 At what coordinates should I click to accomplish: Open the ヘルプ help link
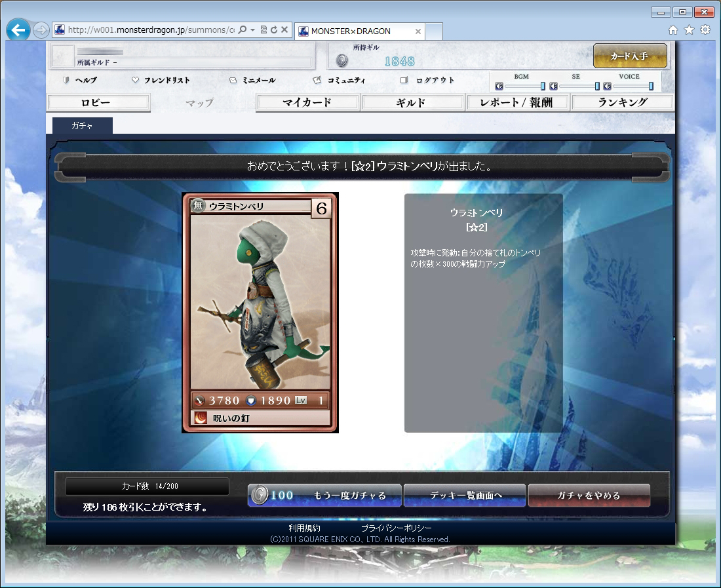86,80
